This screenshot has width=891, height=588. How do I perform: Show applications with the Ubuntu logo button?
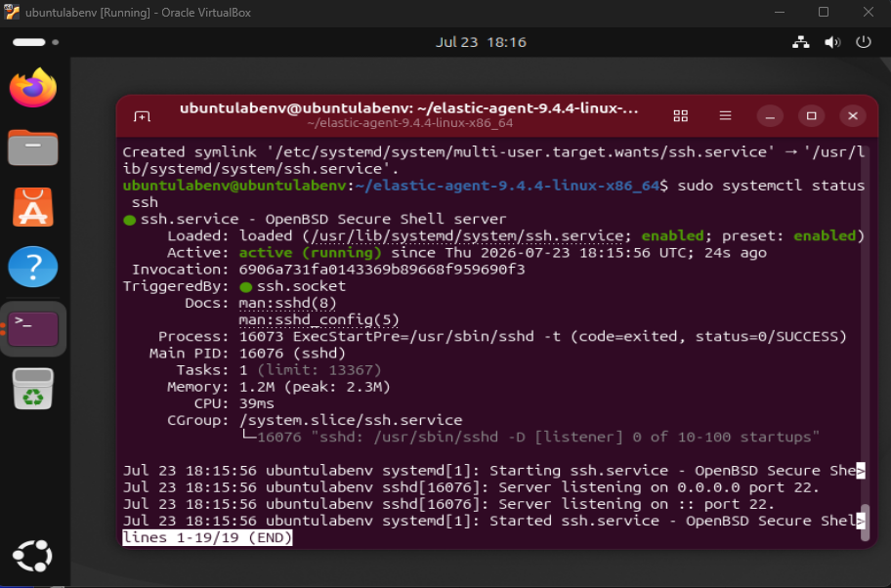[x=33, y=556]
